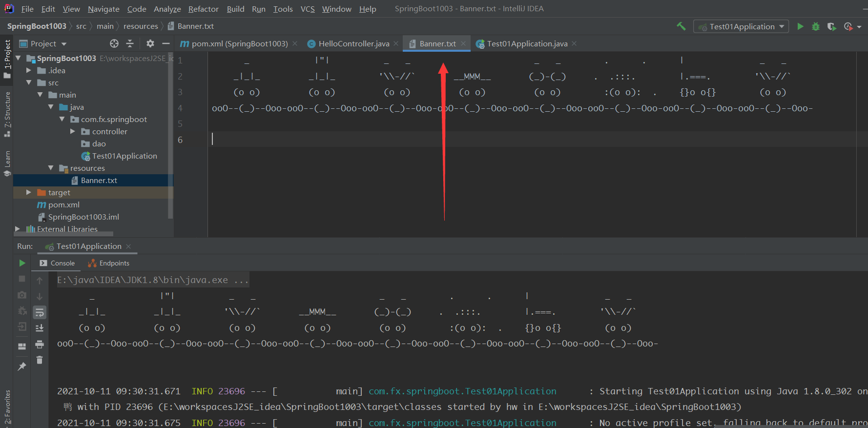Stop the running process in the Run panel
This screenshot has width=868, height=428.
click(22, 278)
